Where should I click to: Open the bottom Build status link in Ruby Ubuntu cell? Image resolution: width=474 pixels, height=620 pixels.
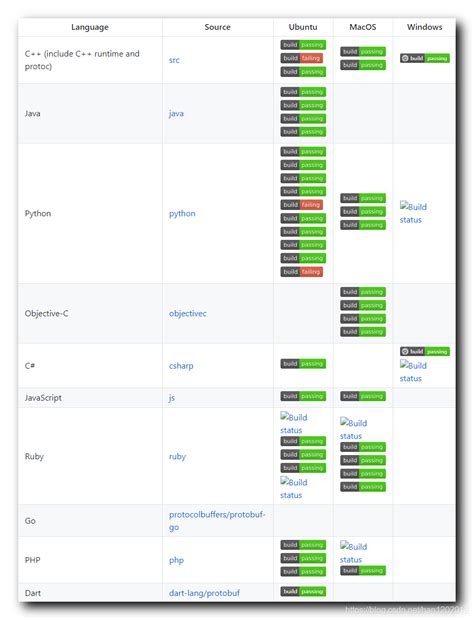(294, 488)
